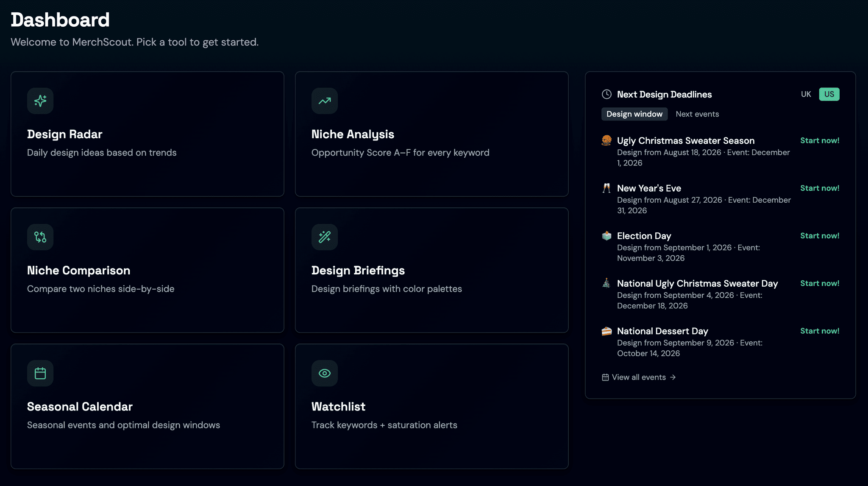The width and height of the screenshot is (868, 486).
Task: Click the Next Design Deadlines heading
Action: point(664,94)
